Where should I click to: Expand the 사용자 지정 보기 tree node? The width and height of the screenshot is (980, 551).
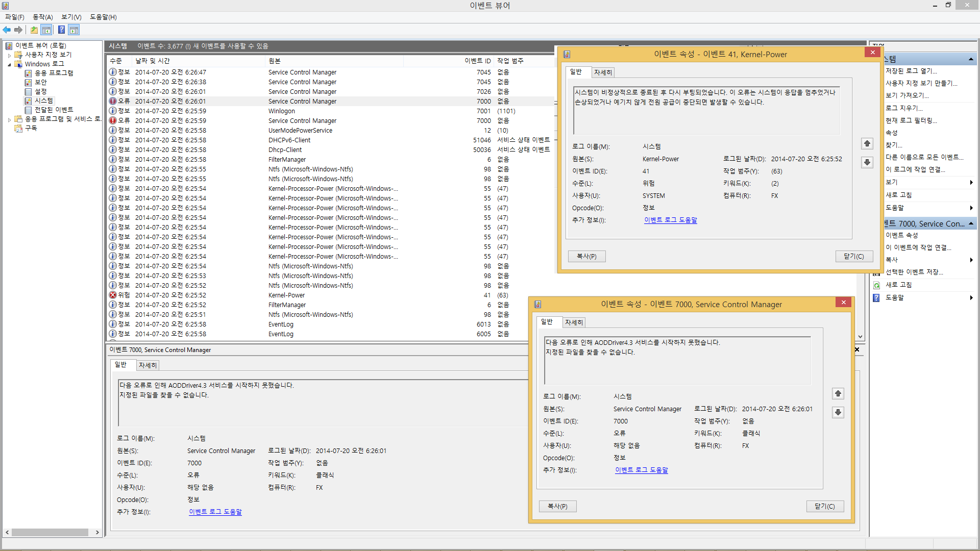click(x=9, y=55)
